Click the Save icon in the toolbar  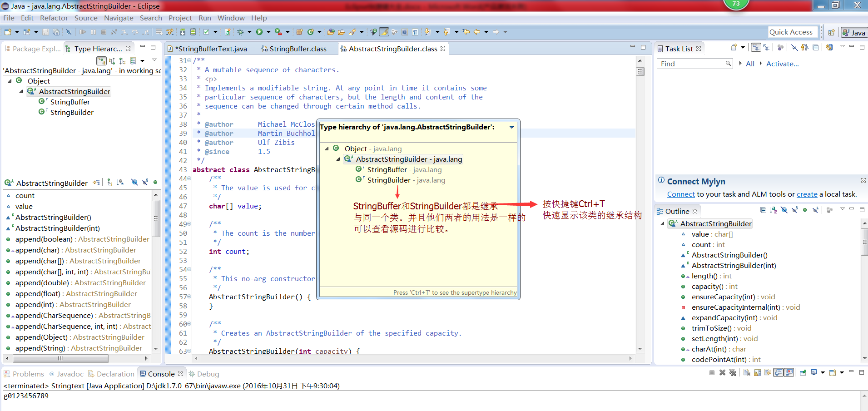[x=45, y=32]
